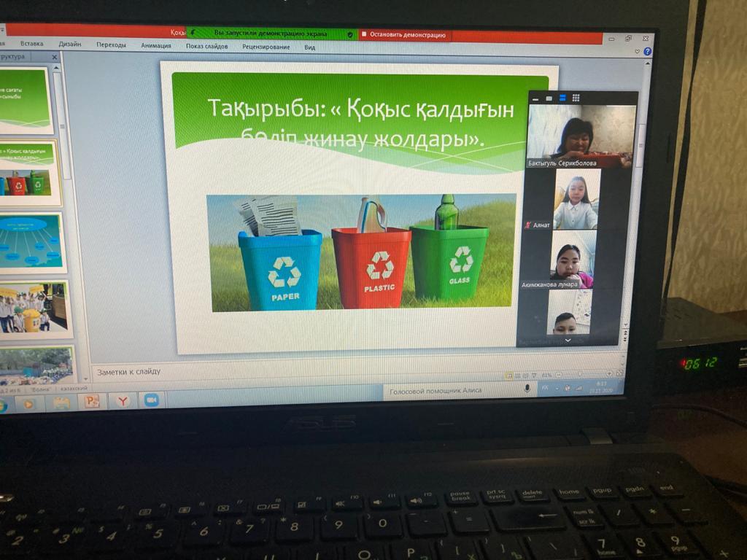Click the screen sharing status indicator bar
This screenshot has height=560, width=747.
pyautogui.click(x=271, y=34)
